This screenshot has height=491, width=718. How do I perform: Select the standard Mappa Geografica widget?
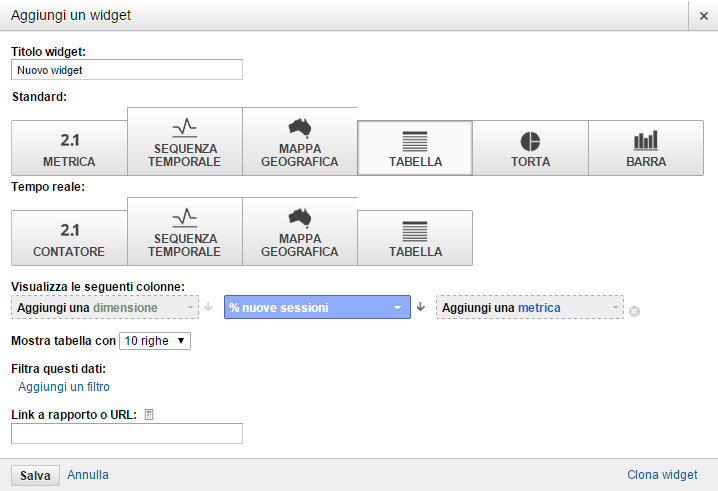[299, 142]
